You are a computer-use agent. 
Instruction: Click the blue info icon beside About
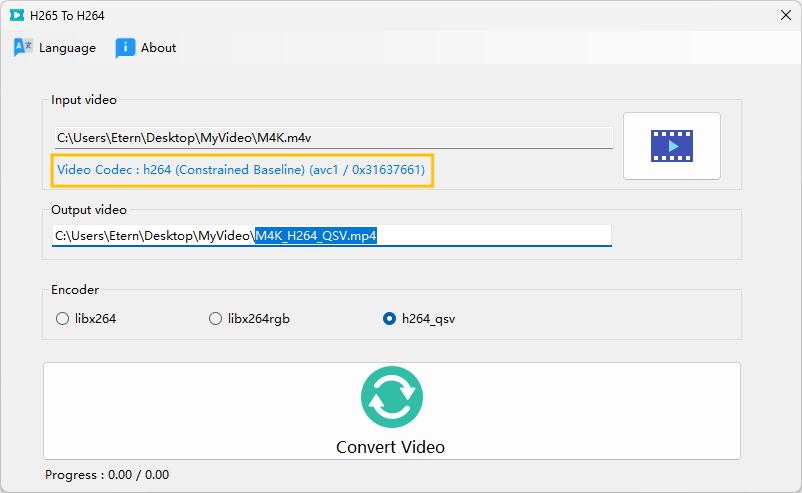pyautogui.click(x=125, y=48)
